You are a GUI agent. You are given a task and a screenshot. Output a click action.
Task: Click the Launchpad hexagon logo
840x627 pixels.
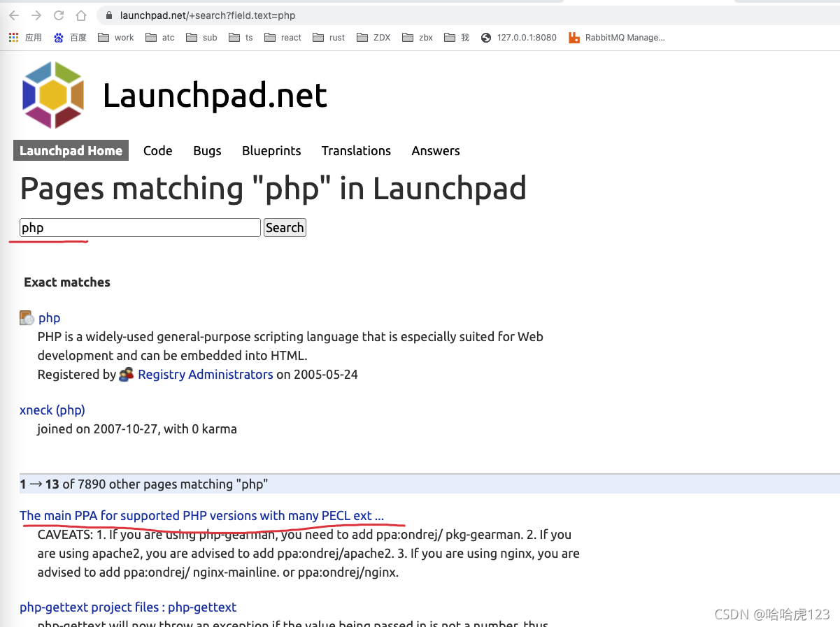tap(53, 95)
